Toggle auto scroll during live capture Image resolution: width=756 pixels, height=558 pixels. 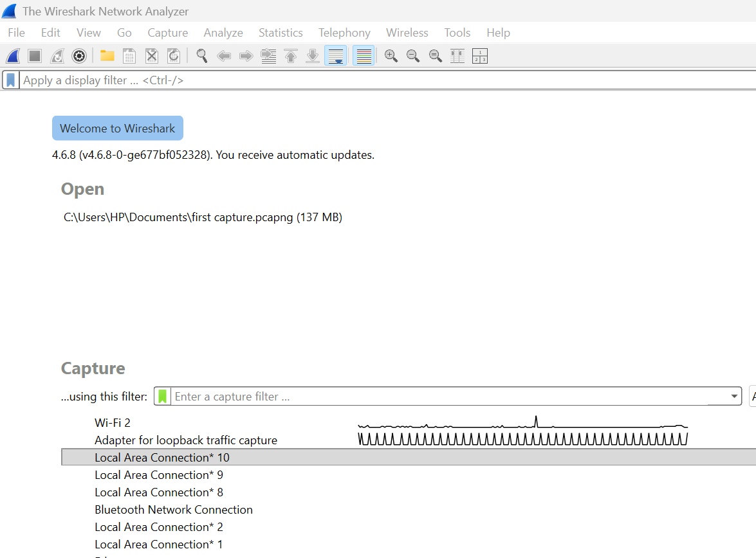(336, 56)
